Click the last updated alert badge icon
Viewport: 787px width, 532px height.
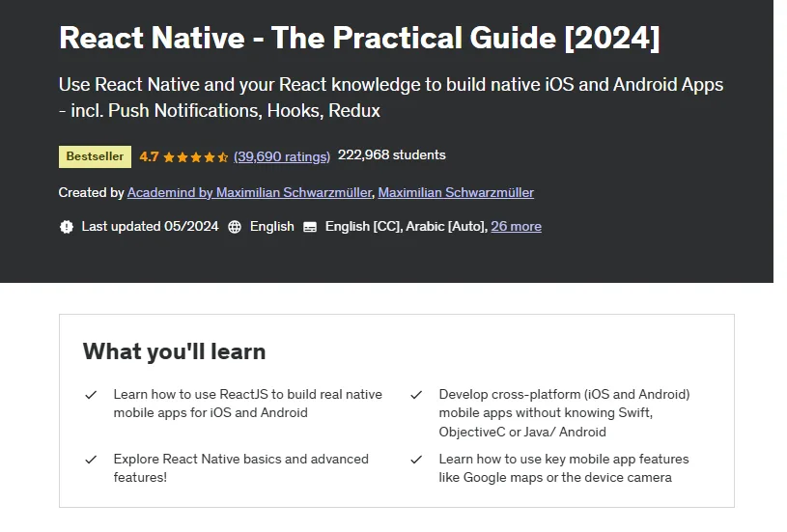[67, 227]
